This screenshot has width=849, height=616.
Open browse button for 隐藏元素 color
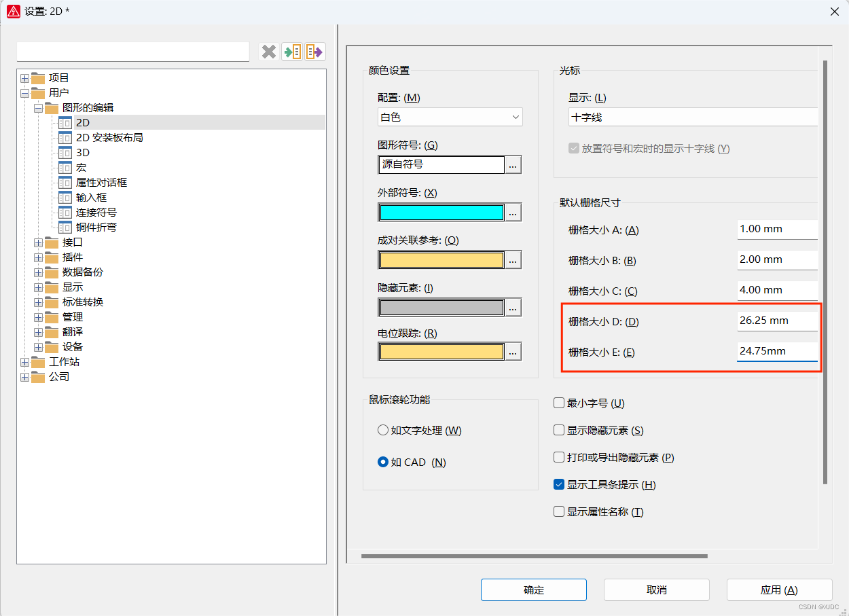tap(513, 308)
